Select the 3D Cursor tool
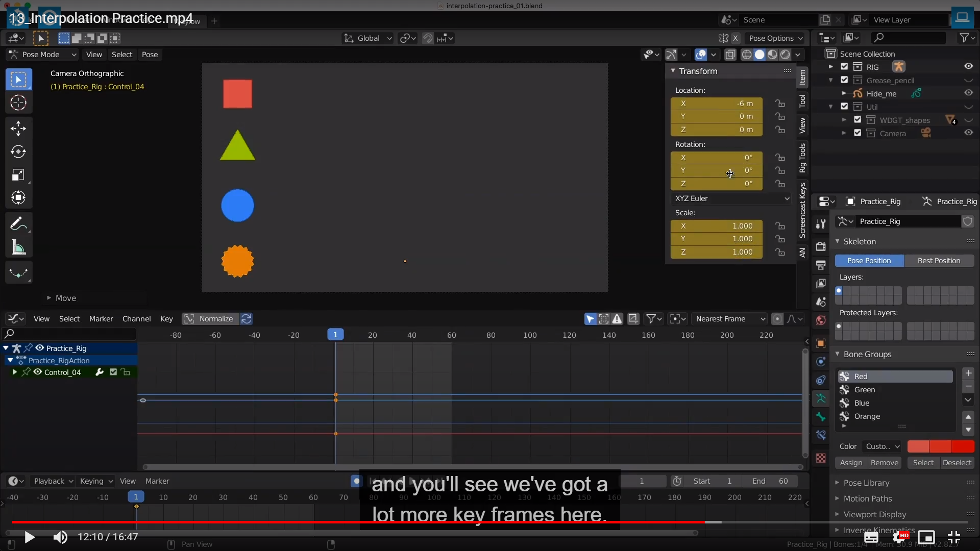Screen dimensions: 980x551 [18, 103]
